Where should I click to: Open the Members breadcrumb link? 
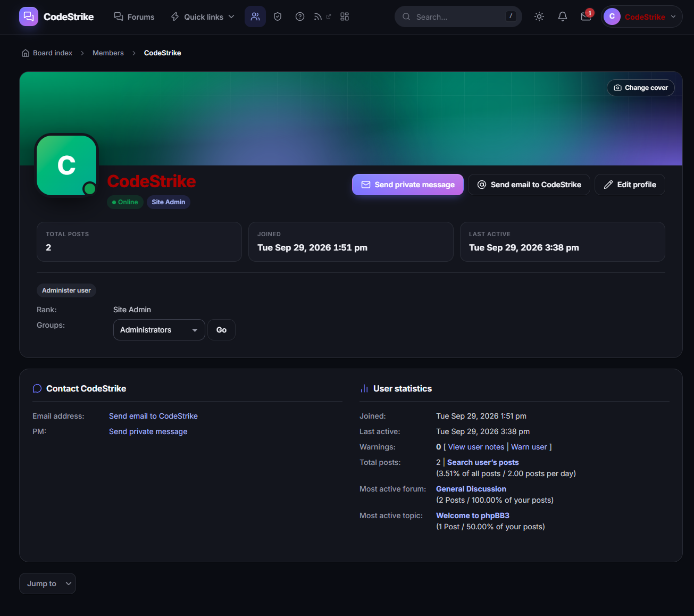click(x=108, y=53)
